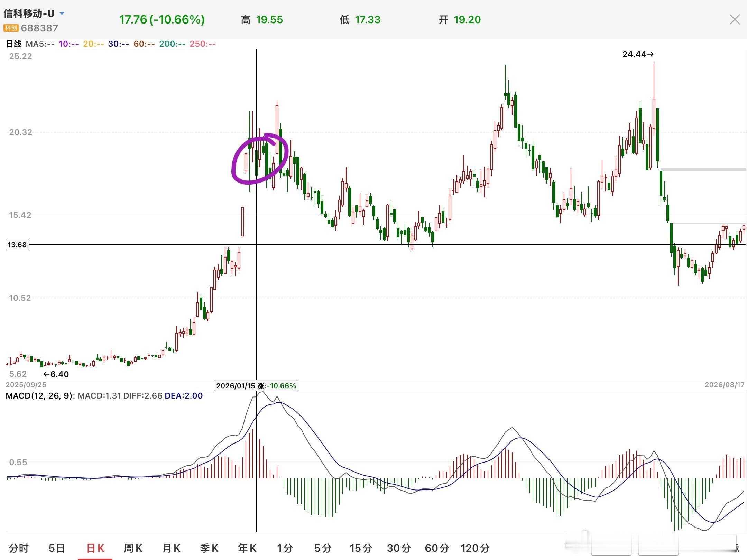Screen dimensions: 747x560
Task: Click the 科创 board badge icon
Action: coord(11,28)
